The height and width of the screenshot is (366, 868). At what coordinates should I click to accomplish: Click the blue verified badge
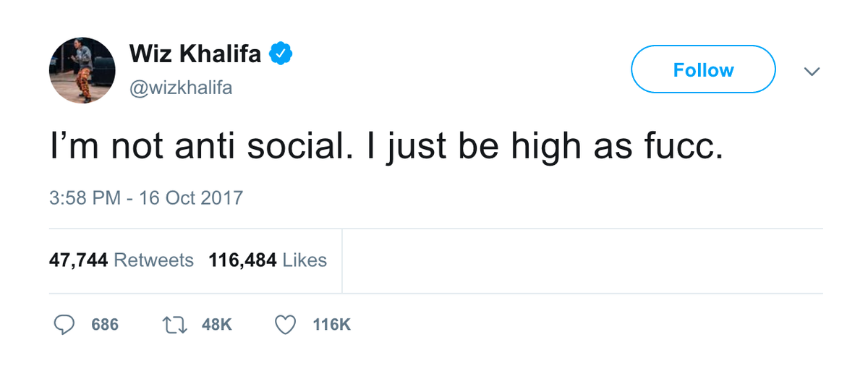[x=281, y=54]
